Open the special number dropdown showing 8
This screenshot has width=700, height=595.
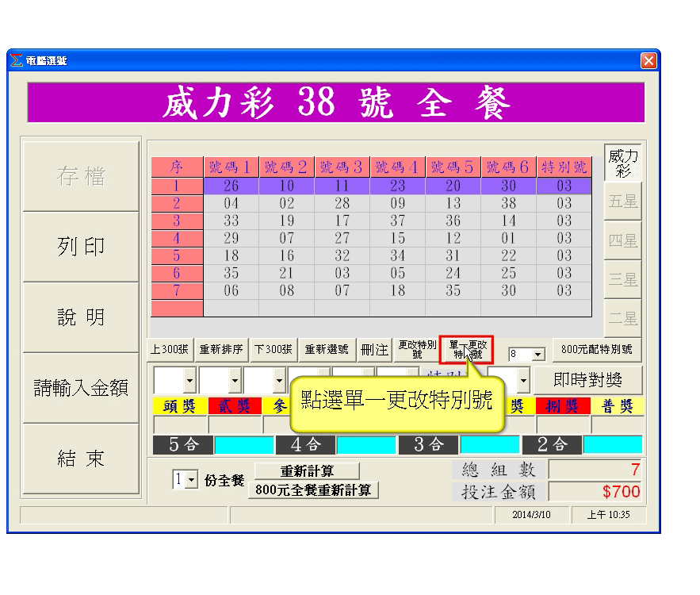click(x=538, y=355)
